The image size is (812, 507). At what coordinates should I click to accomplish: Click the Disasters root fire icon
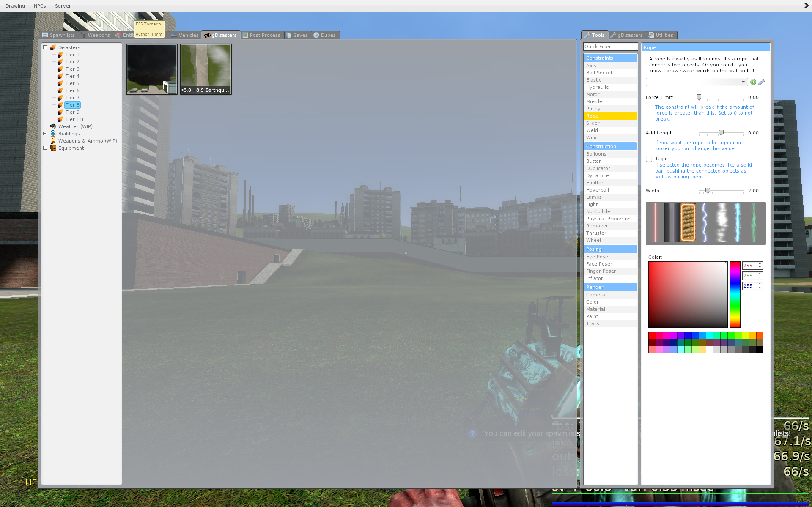[53, 47]
